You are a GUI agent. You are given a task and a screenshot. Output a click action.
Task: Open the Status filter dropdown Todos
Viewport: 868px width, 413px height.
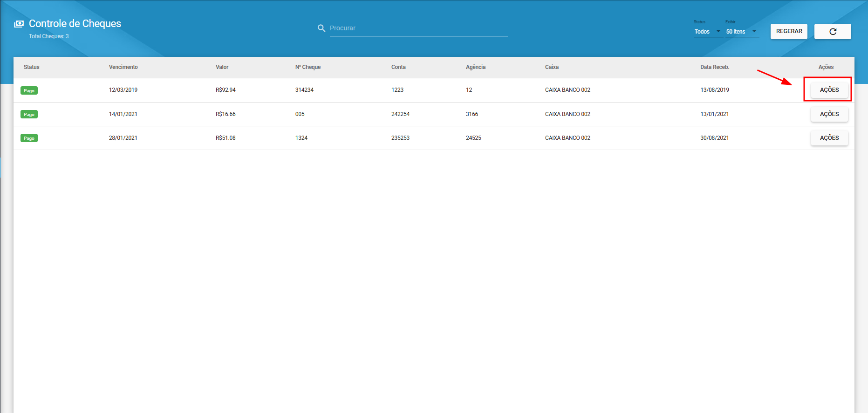(x=707, y=32)
